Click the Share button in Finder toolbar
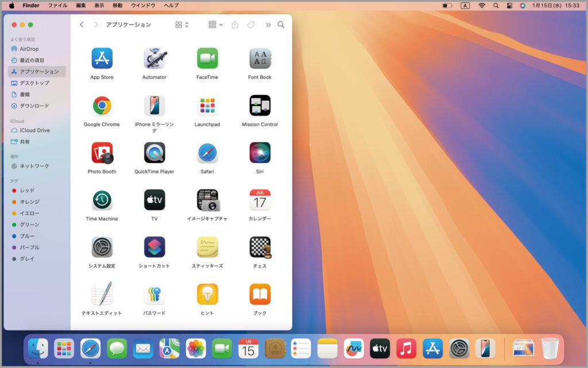588x368 pixels. click(x=235, y=25)
